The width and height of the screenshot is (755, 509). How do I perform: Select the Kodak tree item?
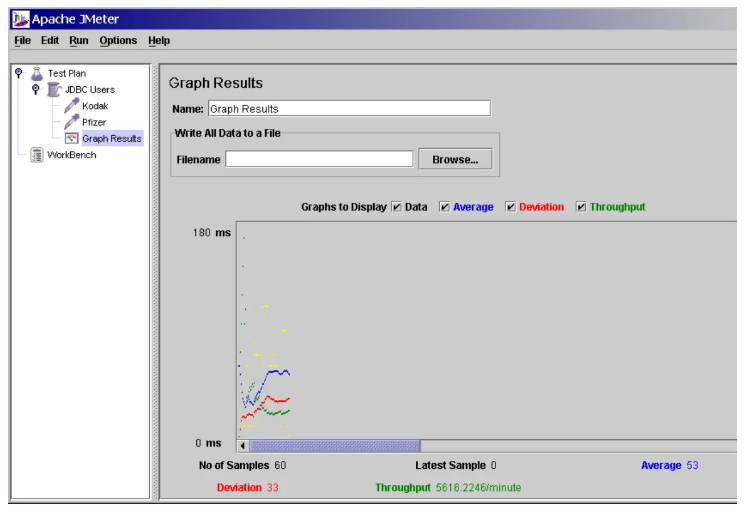tap(95, 106)
